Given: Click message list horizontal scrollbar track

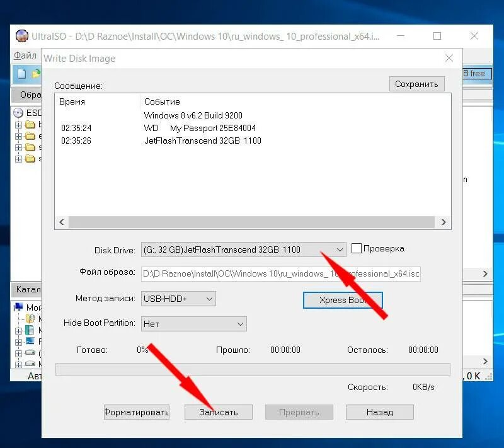Looking at the screenshot, I should (x=251, y=222).
